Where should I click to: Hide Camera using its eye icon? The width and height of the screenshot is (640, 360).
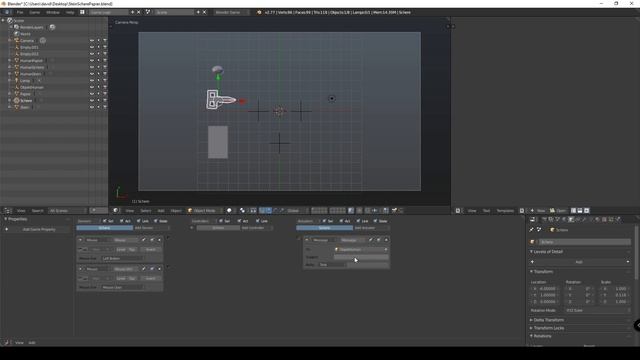point(92,41)
